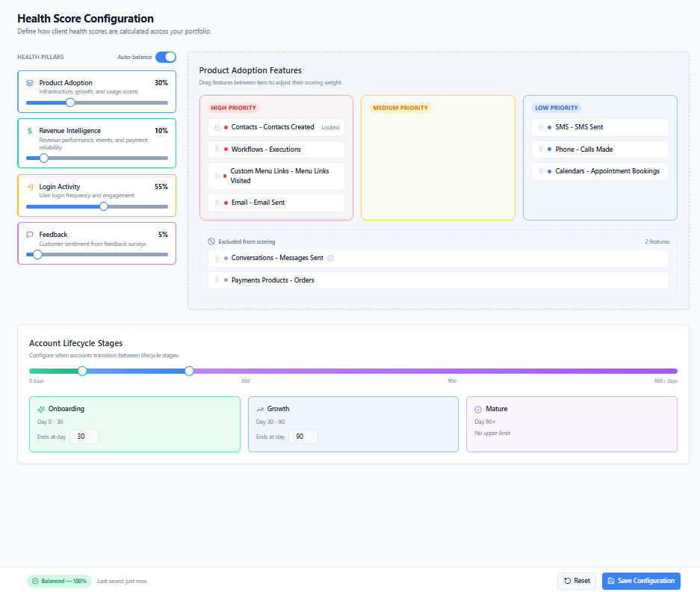Click the Onboarding ends at day field

[x=84, y=437]
